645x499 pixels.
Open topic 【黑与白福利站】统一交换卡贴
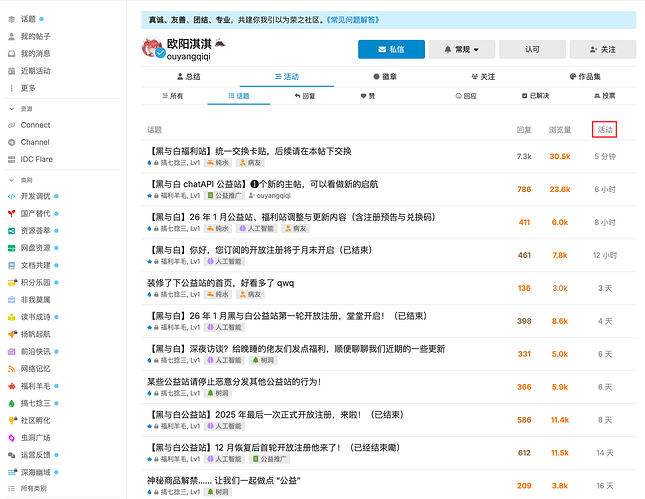coord(249,151)
